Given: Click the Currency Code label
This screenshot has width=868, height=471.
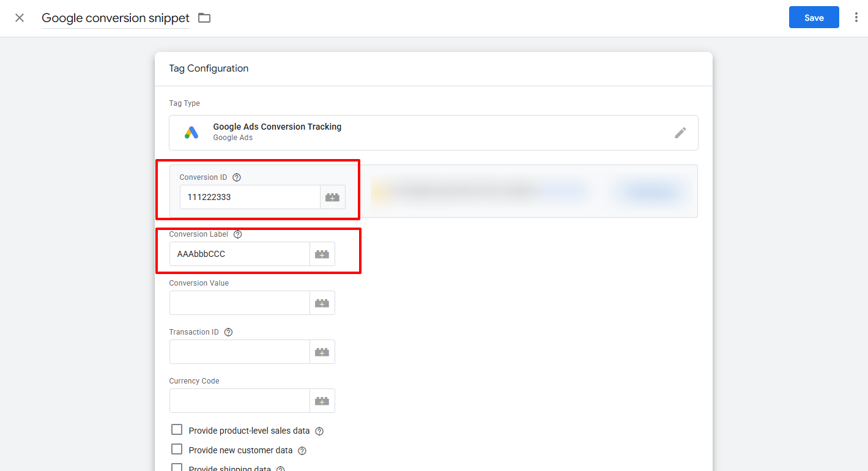Looking at the screenshot, I should 194,381.
